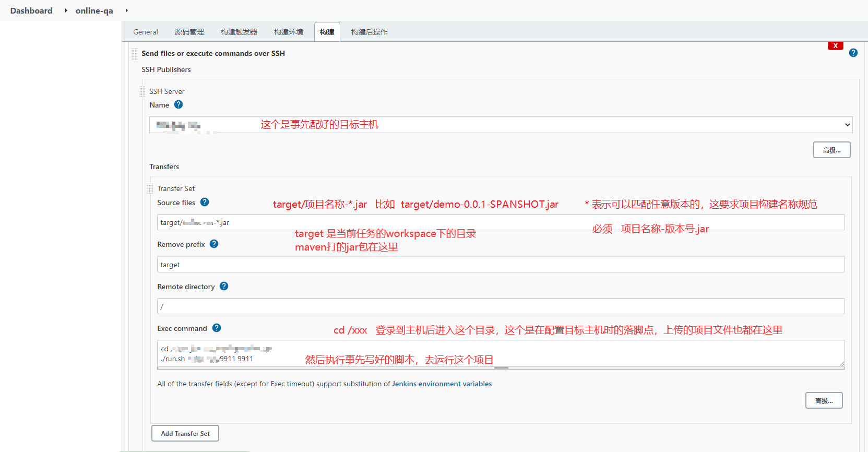Click the help icon next to Name
Image resolution: width=868 pixels, height=452 pixels.
(x=179, y=104)
